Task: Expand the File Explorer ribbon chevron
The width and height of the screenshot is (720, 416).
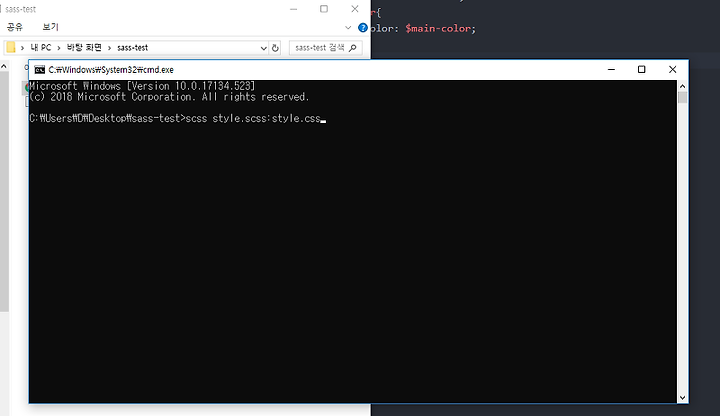Action: click(x=348, y=28)
